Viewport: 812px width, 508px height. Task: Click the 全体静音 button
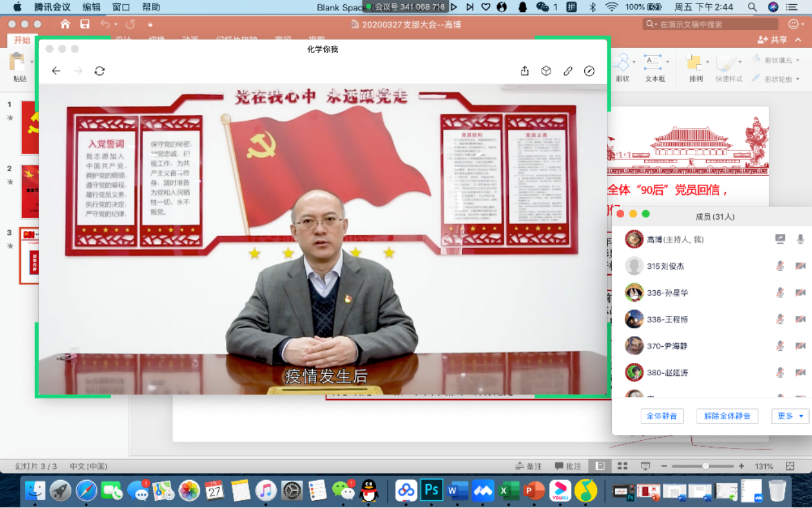(x=662, y=416)
